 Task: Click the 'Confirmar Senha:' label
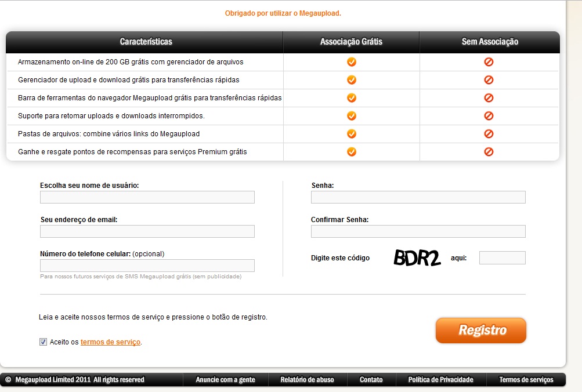pos(339,220)
